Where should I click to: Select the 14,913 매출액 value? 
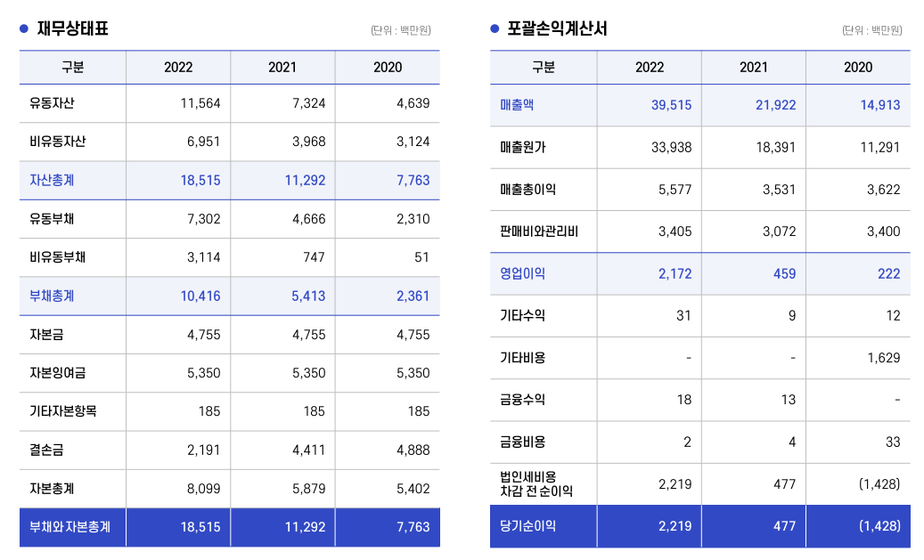pyautogui.click(x=880, y=105)
